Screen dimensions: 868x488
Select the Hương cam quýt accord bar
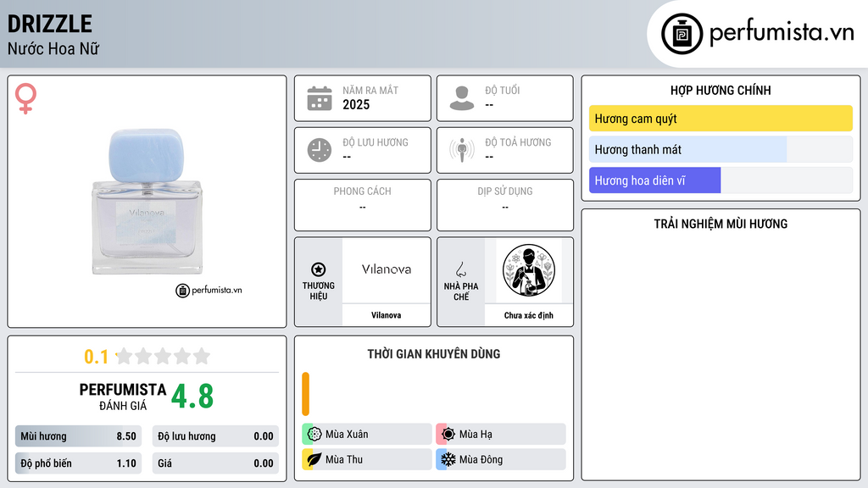tap(721, 119)
